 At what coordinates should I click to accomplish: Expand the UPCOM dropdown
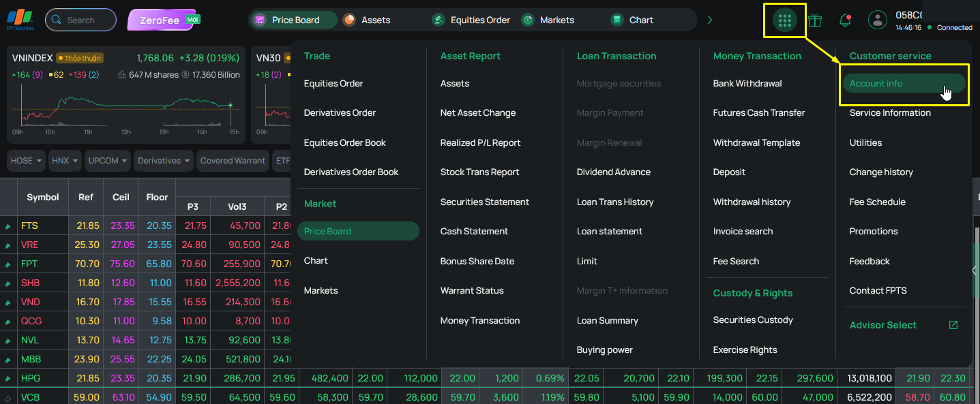[108, 161]
